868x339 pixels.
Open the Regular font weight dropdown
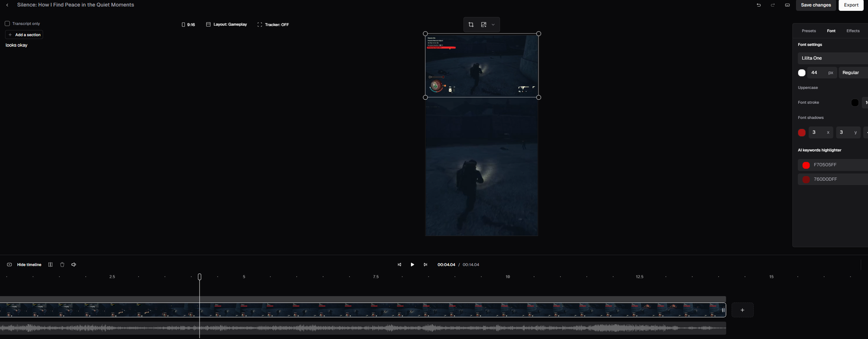tap(853, 73)
